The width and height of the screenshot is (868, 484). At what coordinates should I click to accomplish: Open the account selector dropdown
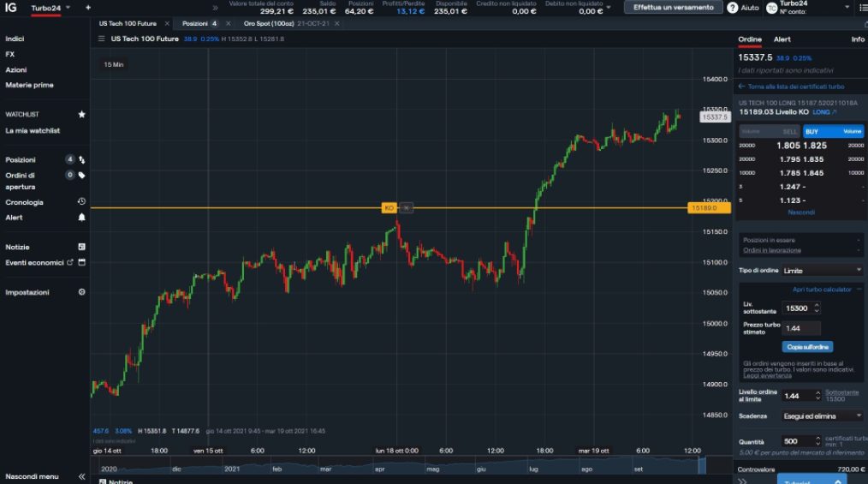click(847, 7)
